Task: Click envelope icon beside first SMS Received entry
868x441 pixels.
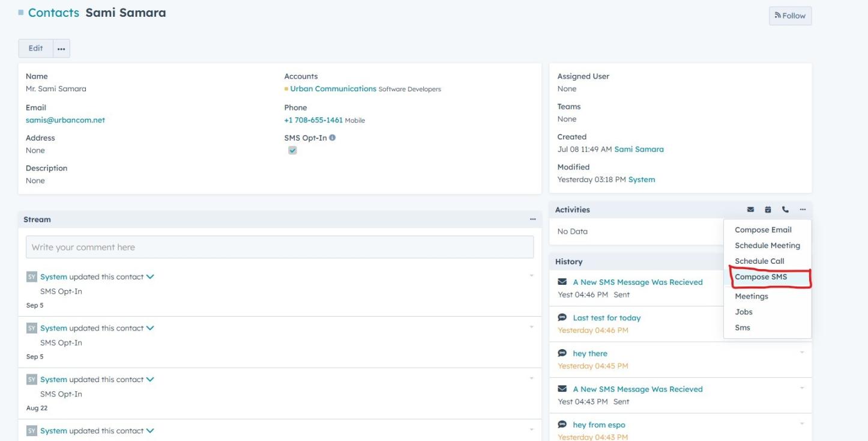Action: [562, 282]
